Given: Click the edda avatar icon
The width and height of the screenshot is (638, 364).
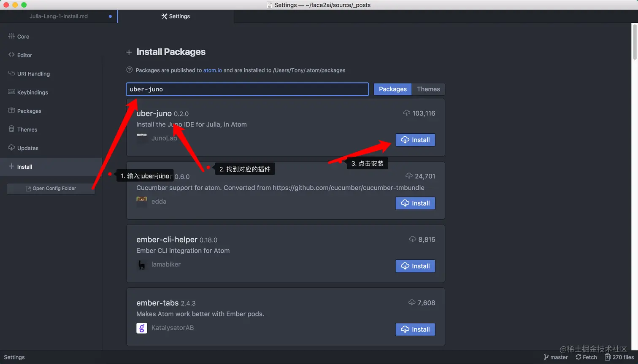Looking at the screenshot, I should click(x=142, y=202).
